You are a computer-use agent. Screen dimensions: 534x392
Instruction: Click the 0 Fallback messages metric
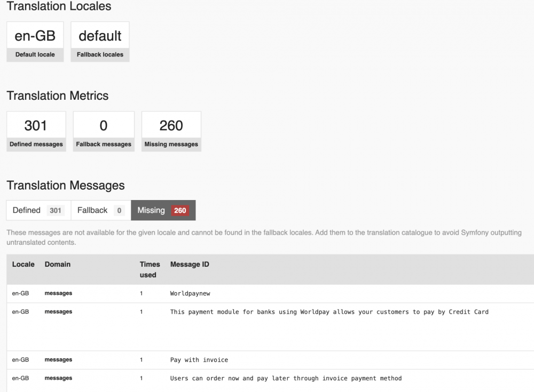point(104,131)
